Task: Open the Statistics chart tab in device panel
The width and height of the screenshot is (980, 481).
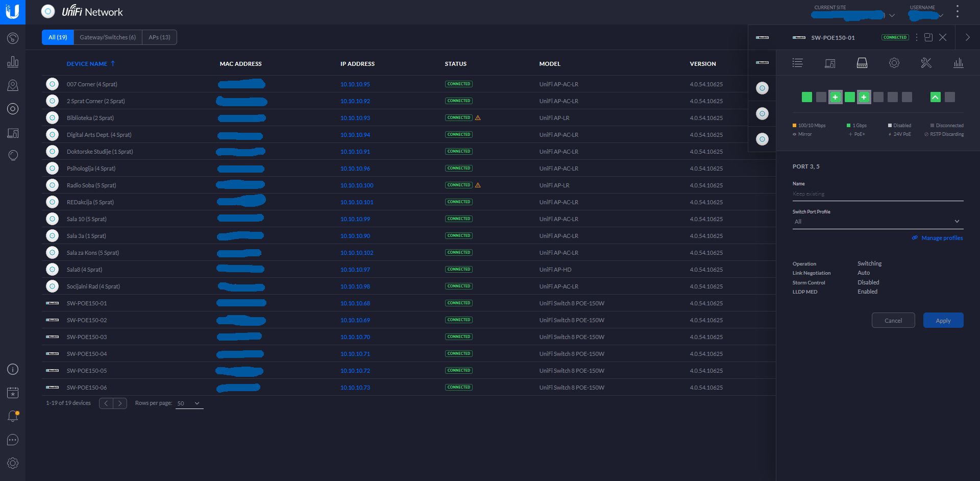Action: (958, 63)
